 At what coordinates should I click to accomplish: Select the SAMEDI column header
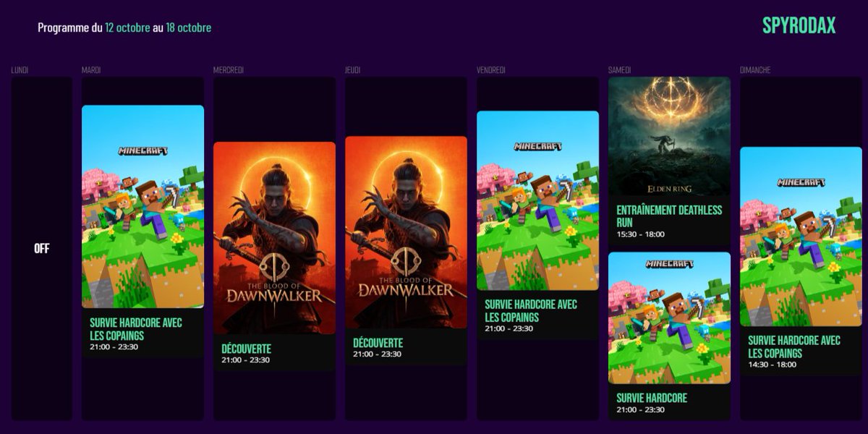click(x=619, y=70)
